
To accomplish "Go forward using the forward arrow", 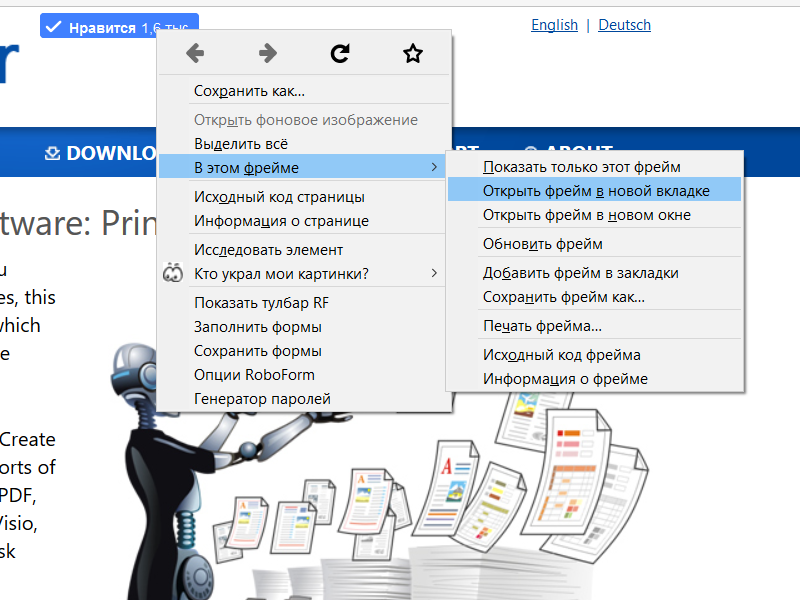I will pyautogui.click(x=268, y=53).
